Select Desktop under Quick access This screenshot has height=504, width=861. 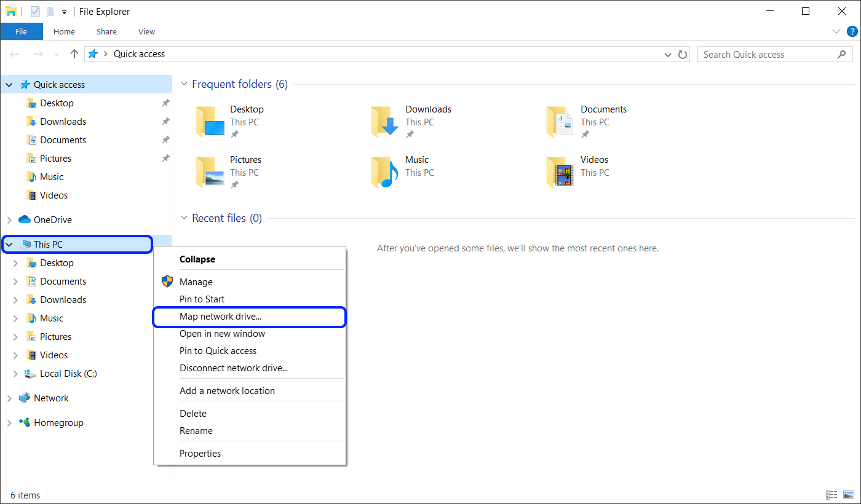tap(57, 103)
